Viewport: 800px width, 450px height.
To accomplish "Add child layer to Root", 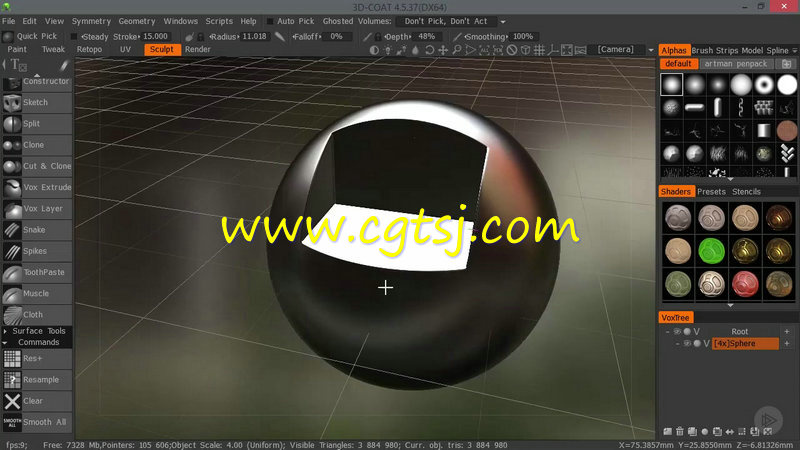I will coord(787,332).
